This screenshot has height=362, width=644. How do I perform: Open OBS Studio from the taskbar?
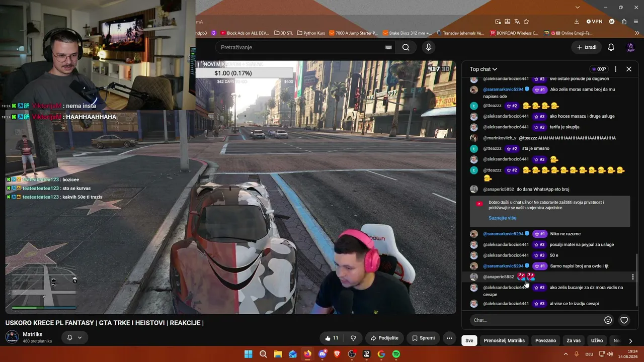(x=352, y=354)
